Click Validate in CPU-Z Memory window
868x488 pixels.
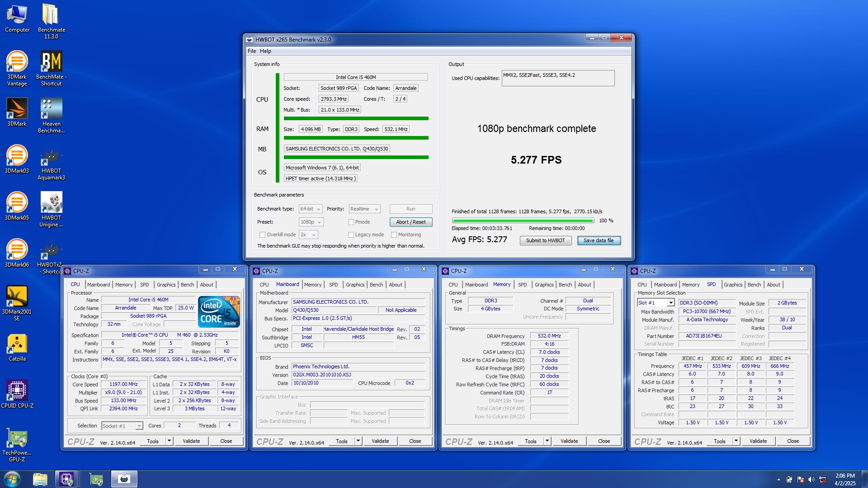569,441
